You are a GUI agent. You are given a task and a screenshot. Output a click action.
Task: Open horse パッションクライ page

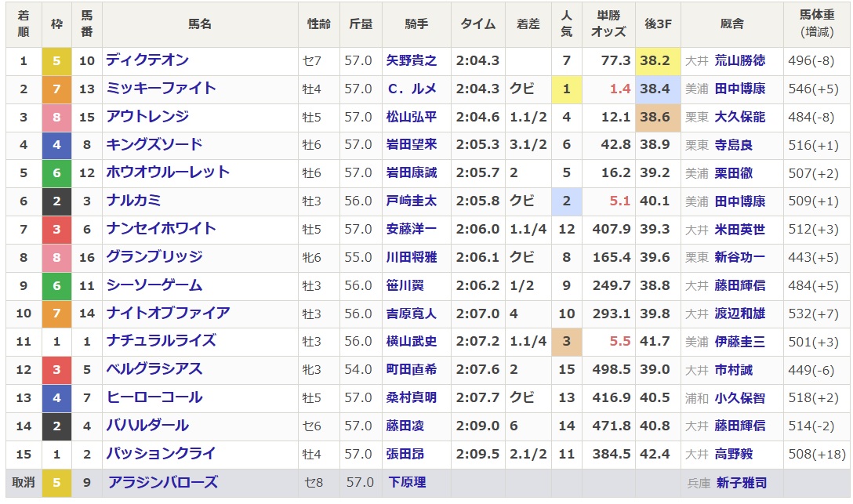coord(161,454)
